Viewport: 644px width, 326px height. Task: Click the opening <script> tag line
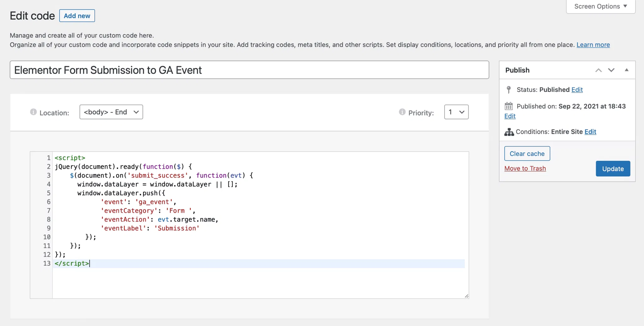click(70, 158)
